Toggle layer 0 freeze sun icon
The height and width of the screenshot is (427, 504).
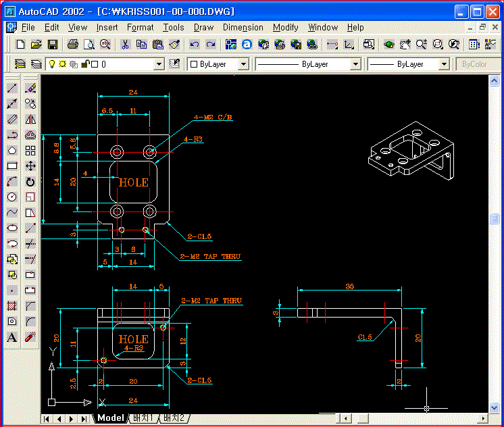pyautogui.click(x=61, y=64)
